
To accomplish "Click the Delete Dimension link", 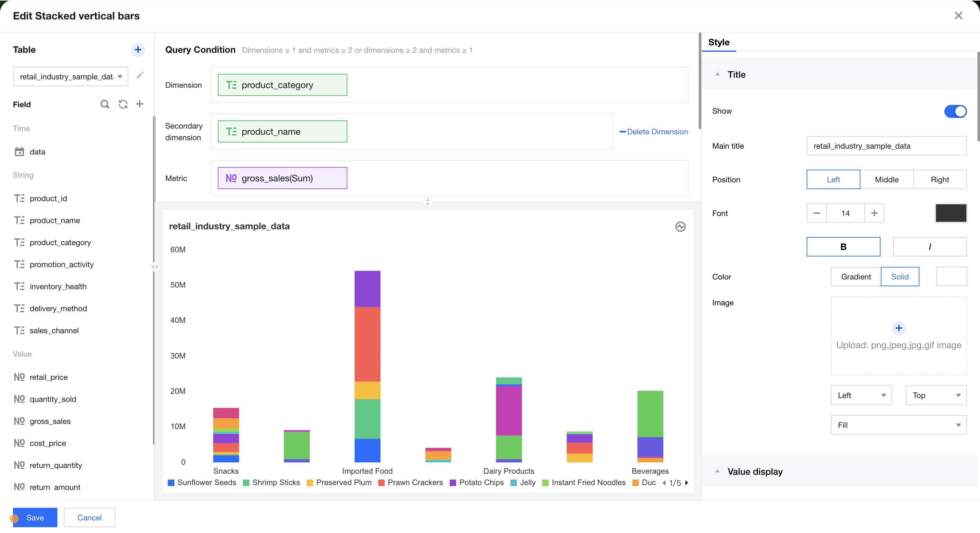I will 654,131.
